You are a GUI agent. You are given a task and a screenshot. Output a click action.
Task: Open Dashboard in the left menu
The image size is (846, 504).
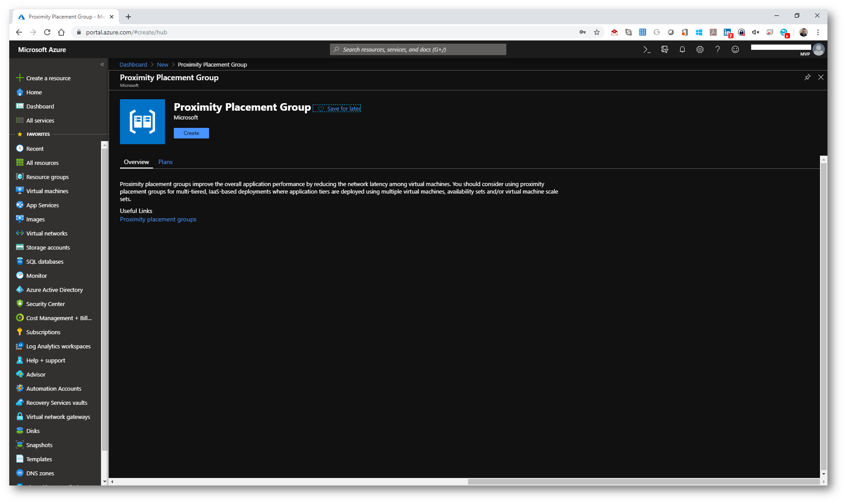pos(40,106)
